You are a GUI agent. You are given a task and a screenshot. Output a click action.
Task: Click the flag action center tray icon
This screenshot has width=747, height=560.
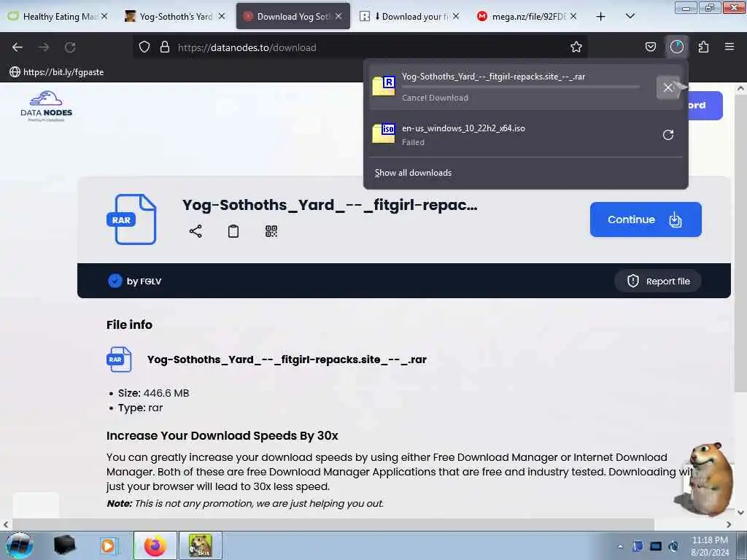[x=638, y=546]
